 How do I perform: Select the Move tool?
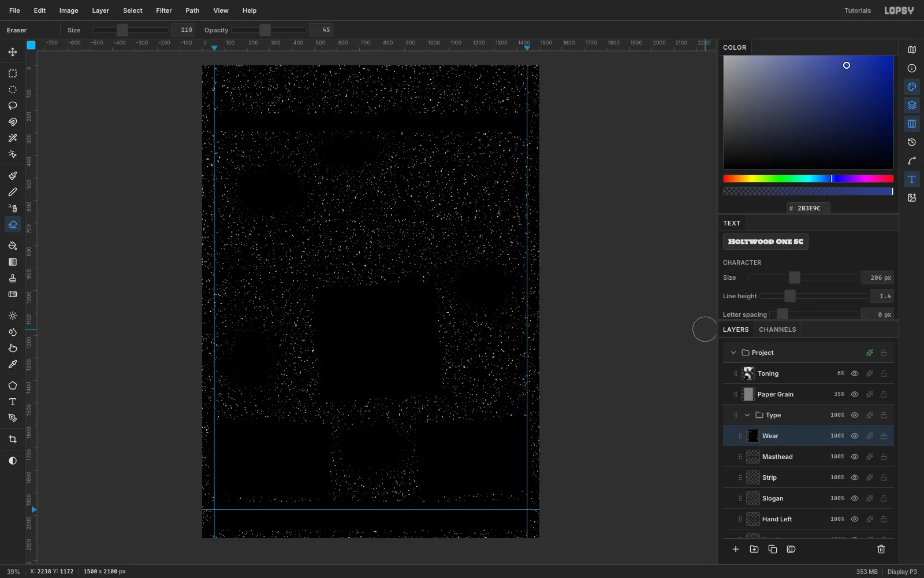tap(12, 52)
